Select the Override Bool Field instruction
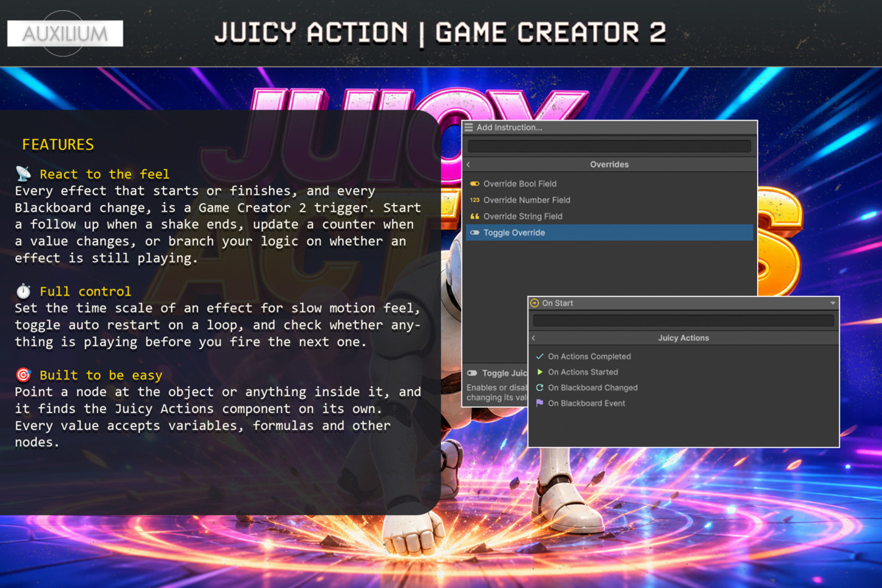The image size is (882, 588). [609, 184]
